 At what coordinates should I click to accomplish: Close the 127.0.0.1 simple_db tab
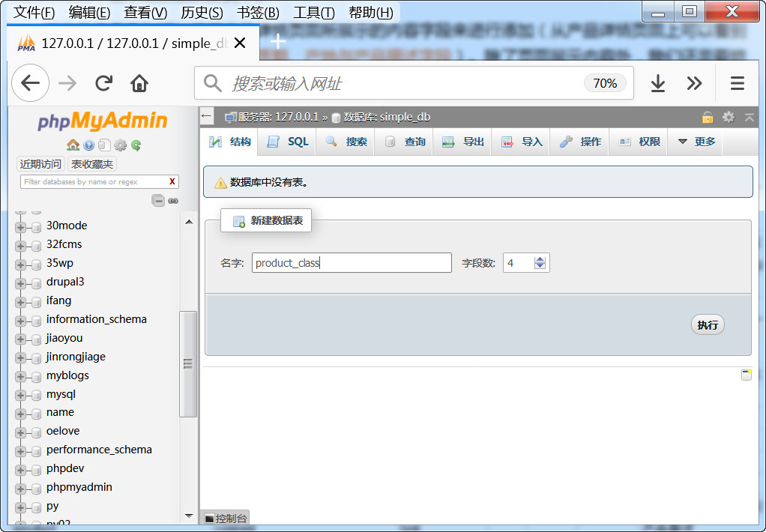click(x=239, y=43)
